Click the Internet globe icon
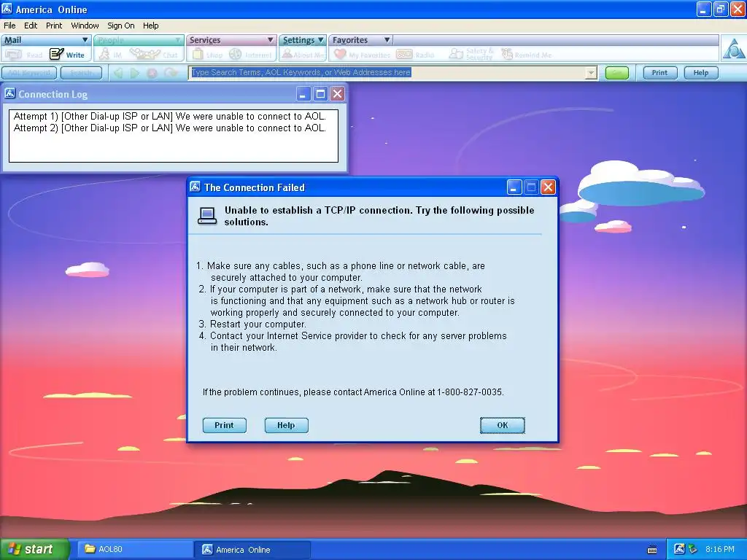 click(x=236, y=54)
